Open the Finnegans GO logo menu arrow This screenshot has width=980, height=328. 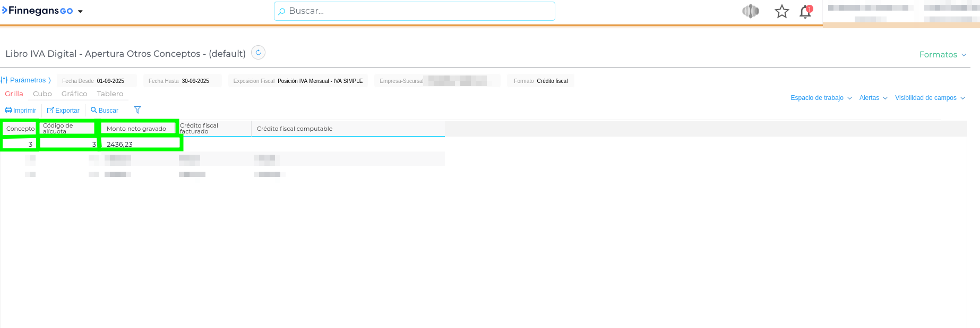point(80,11)
